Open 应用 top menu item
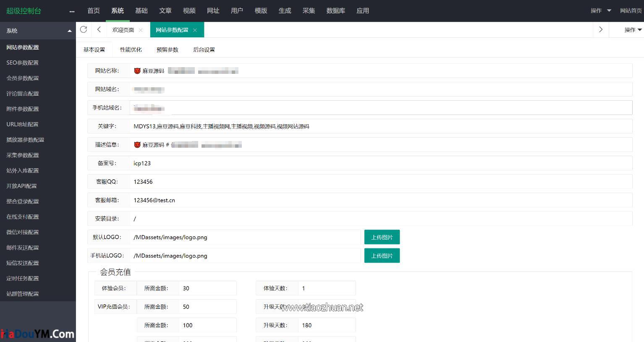Viewport: 644px width, 342px height. [363, 10]
